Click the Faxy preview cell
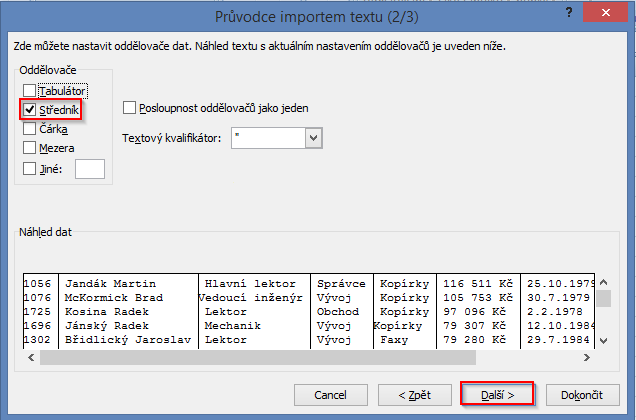 [394, 340]
